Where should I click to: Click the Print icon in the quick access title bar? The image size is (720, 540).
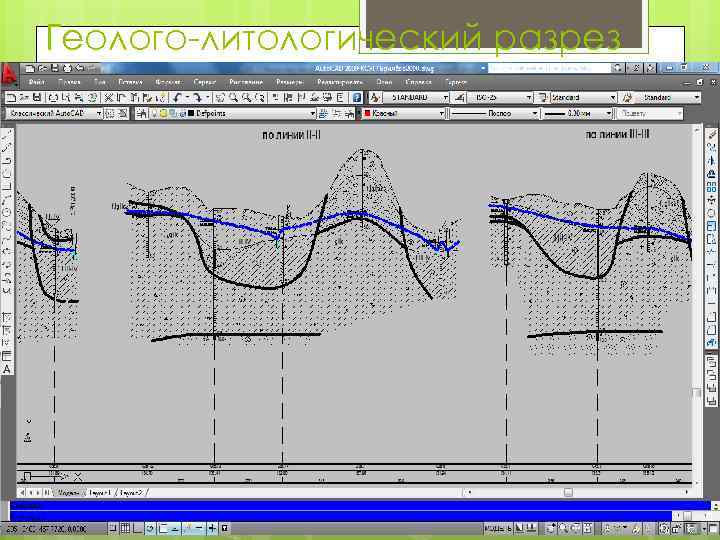(x=67, y=68)
